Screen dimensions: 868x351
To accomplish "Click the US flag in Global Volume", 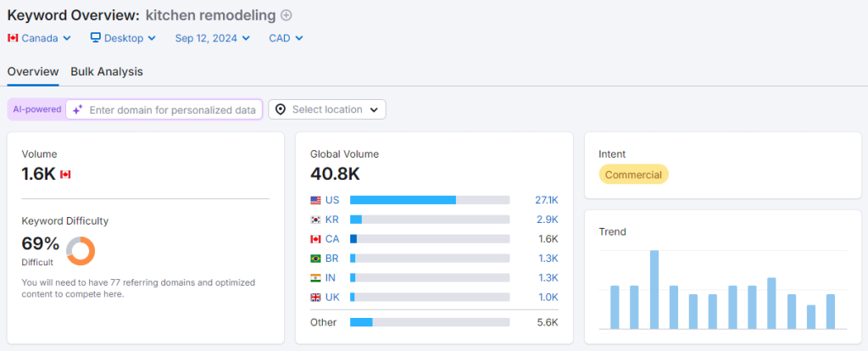I will [x=315, y=200].
